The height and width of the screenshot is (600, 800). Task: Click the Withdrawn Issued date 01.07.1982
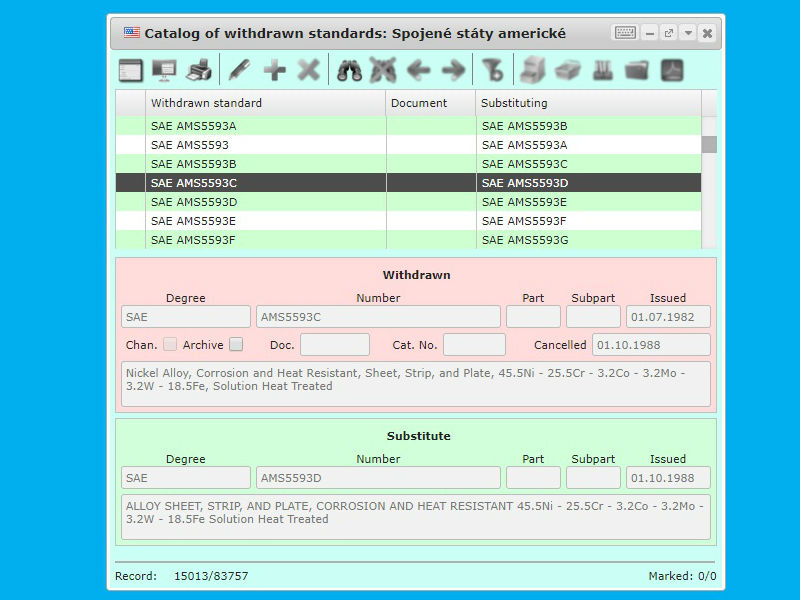tap(668, 317)
